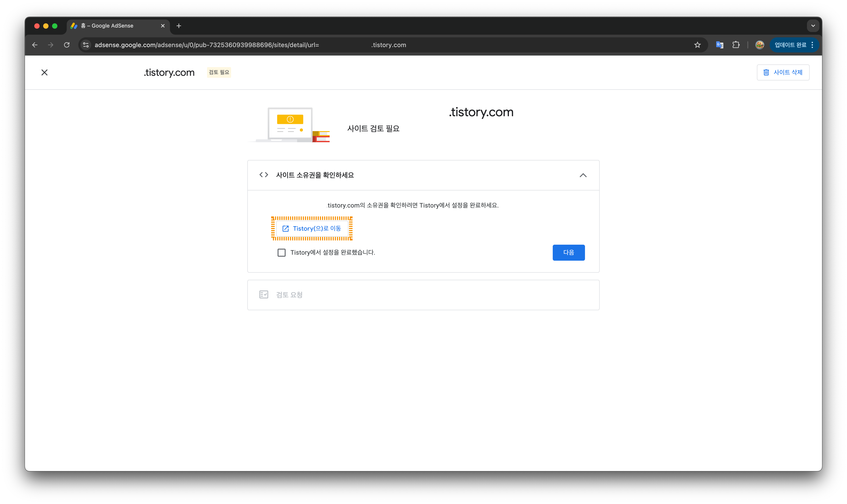Go back to the previous page
Screen dimensions: 847x504
[x=35, y=45]
